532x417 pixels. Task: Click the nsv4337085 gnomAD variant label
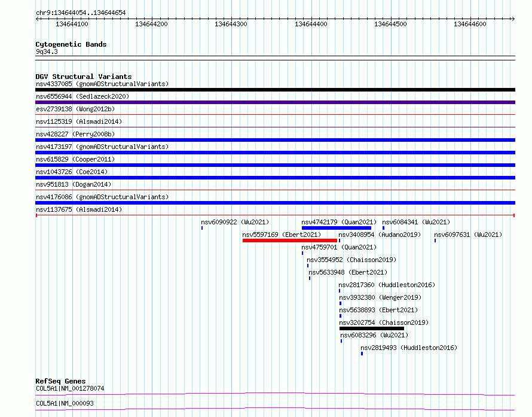pos(102,84)
